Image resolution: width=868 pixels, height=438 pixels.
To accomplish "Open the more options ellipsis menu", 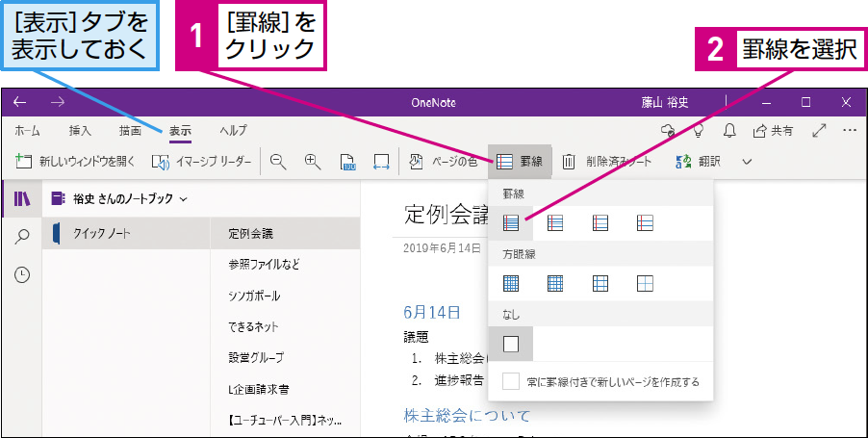I will coord(850,130).
